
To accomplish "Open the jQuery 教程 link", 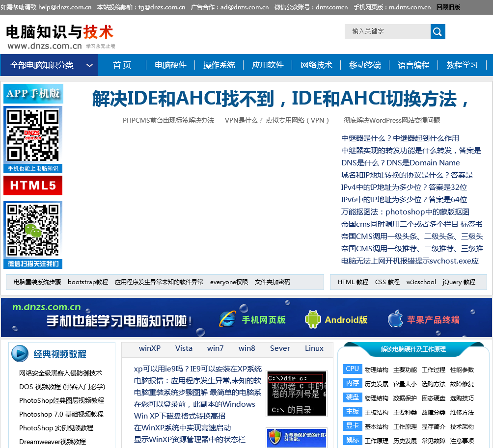I will (x=459, y=282).
